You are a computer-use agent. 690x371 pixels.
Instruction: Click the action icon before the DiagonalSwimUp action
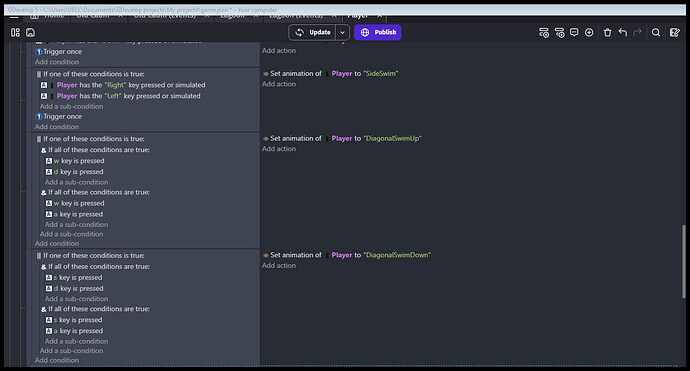(266, 138)
